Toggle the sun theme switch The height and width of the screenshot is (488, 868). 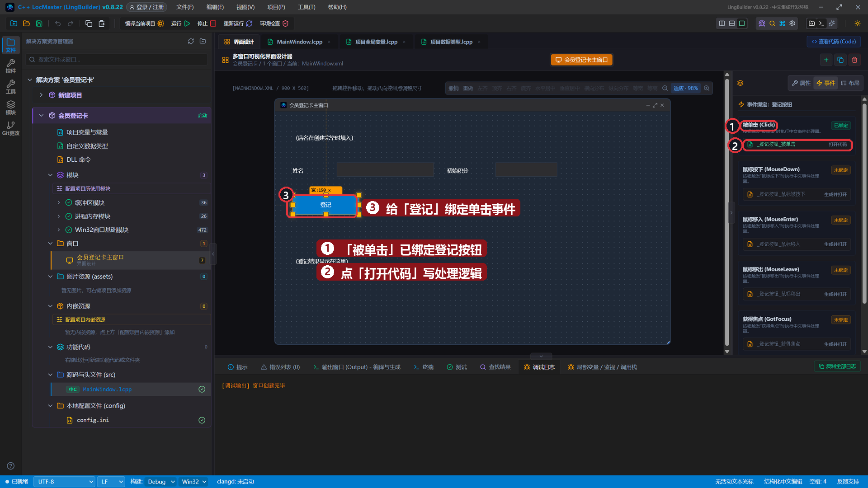point(857,23)
